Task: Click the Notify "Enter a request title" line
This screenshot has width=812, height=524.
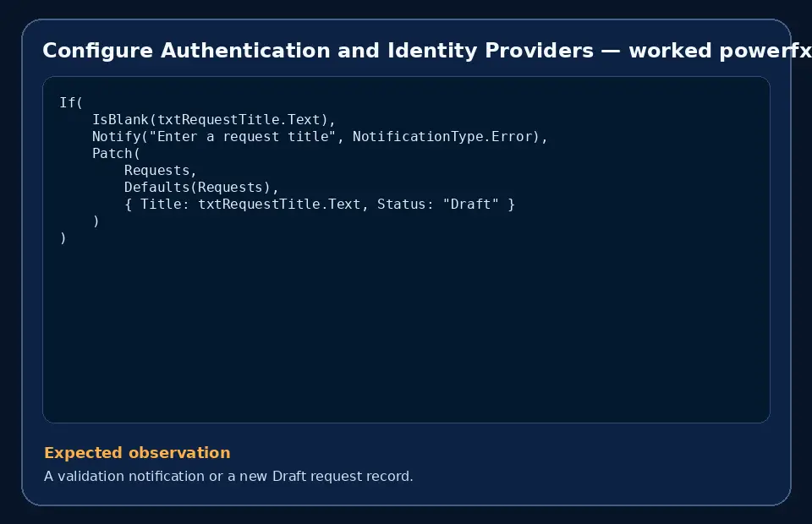Action: [x=320, y=137]
